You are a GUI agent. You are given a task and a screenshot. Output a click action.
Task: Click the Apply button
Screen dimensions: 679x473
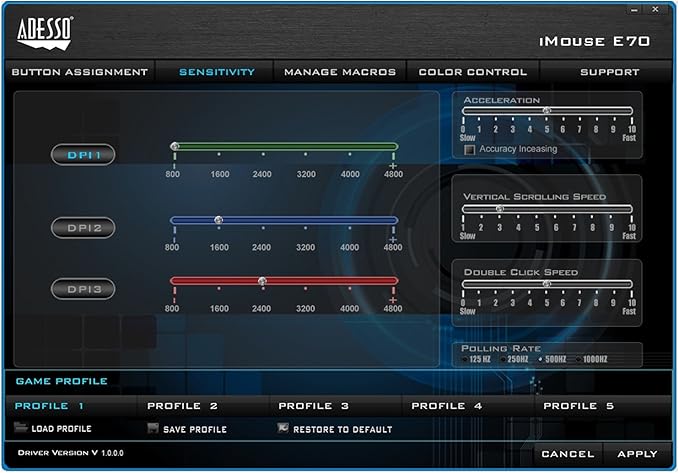click(637, 454)
